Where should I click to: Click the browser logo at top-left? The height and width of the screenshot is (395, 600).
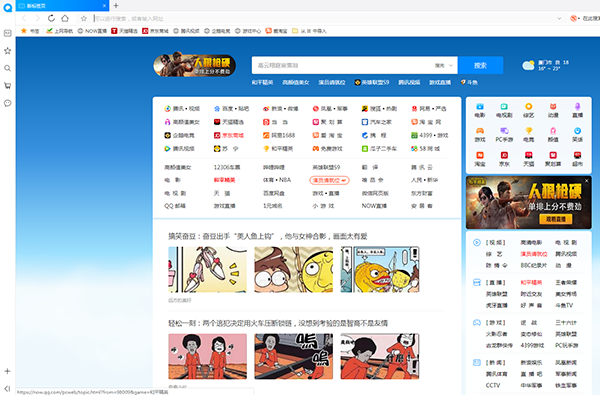(x=8, y=8)
